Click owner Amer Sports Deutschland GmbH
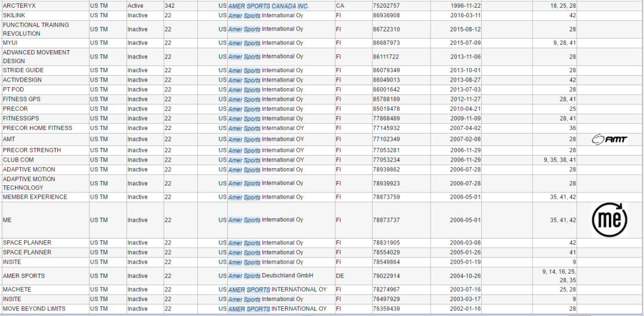Viewport: 644px width, 316px height. (x=271, y=275)
